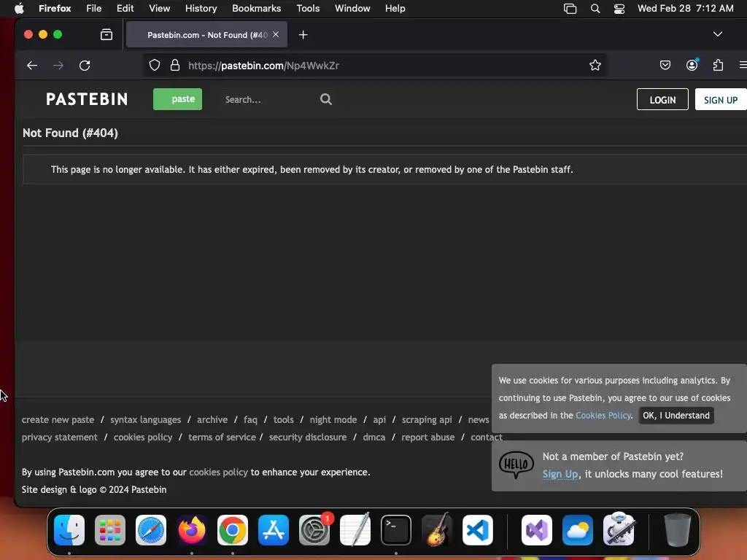Click the PASTEBIN logo
Screen dimensions: 747x560
(x=87, y=99)
